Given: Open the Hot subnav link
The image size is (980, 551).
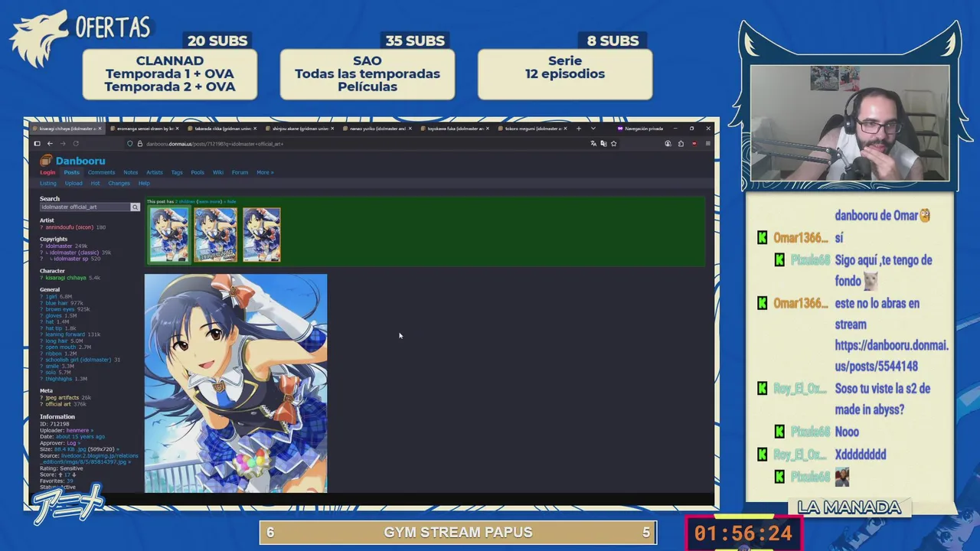Looking at the screenshot, I should point(95,184).
